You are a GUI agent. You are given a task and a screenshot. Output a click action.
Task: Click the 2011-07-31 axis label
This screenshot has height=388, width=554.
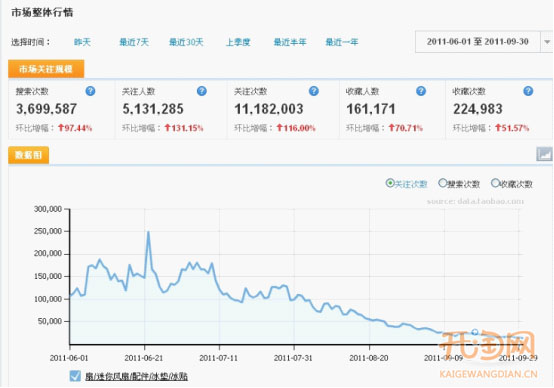tap(293, 358)
